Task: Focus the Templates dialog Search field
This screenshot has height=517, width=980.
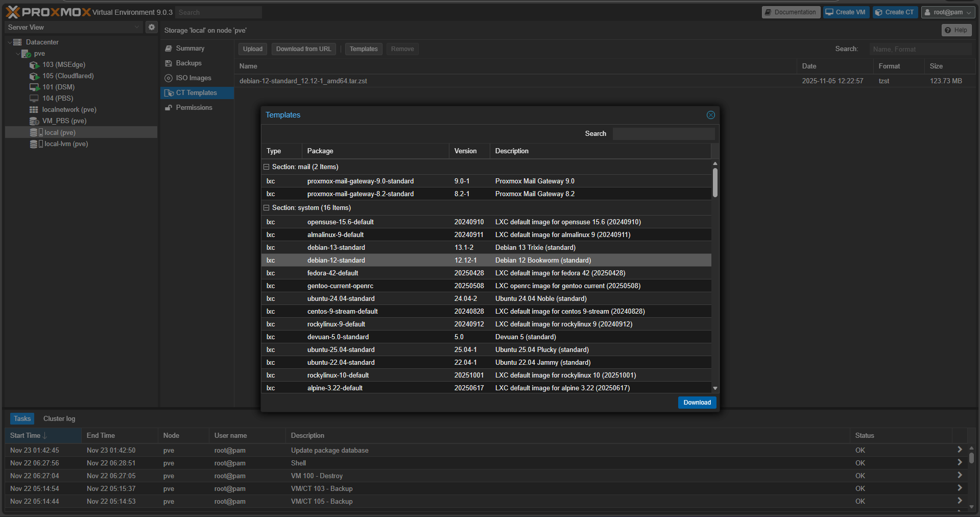Action: coord(663,134)
